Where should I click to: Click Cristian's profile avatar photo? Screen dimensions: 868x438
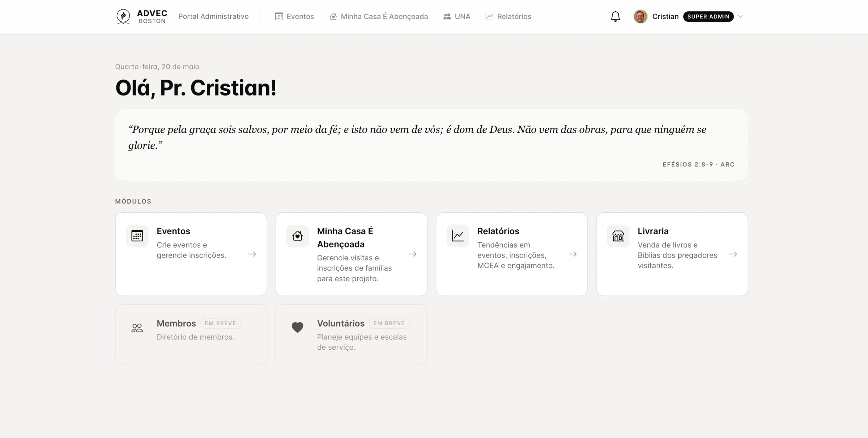[640, 16]
